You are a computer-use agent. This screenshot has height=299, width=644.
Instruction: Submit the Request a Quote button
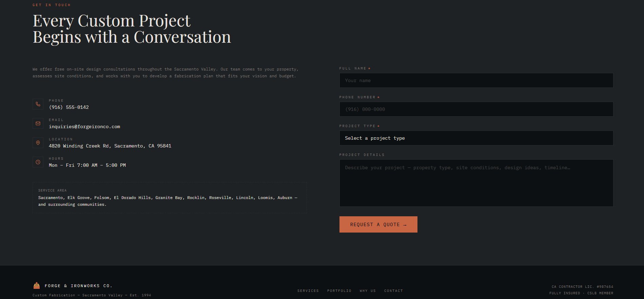(378, 224)
